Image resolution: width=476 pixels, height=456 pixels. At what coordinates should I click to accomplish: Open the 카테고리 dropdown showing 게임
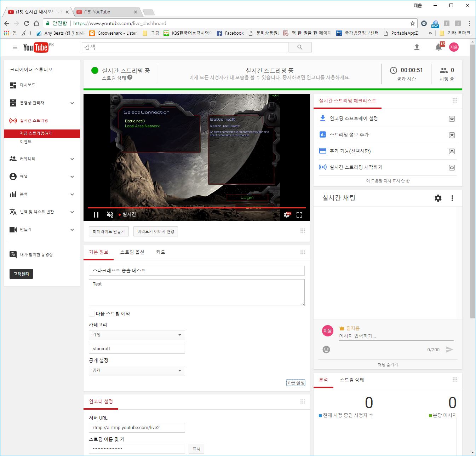point(137,335)
